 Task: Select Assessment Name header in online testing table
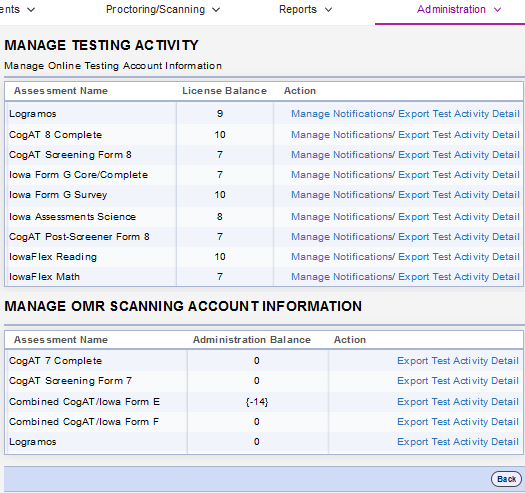61,91
